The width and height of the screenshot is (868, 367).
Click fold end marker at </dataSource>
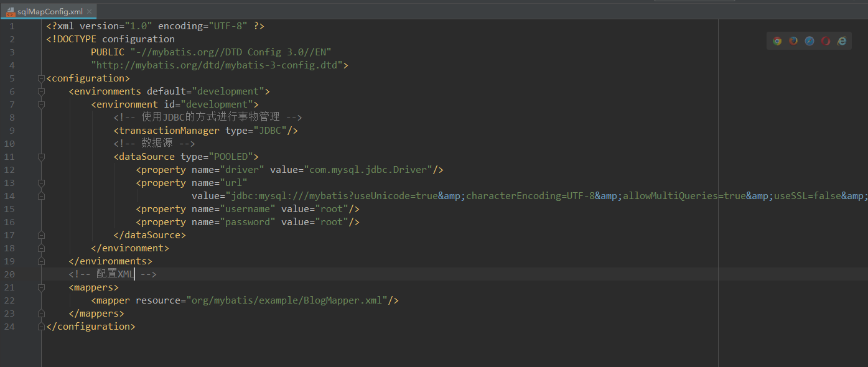[41, 235]
